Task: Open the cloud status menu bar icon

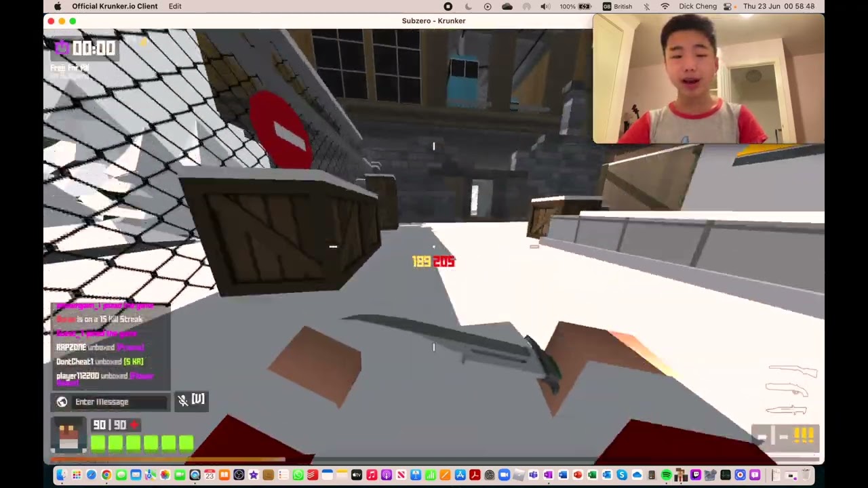Action: [507, 6]
